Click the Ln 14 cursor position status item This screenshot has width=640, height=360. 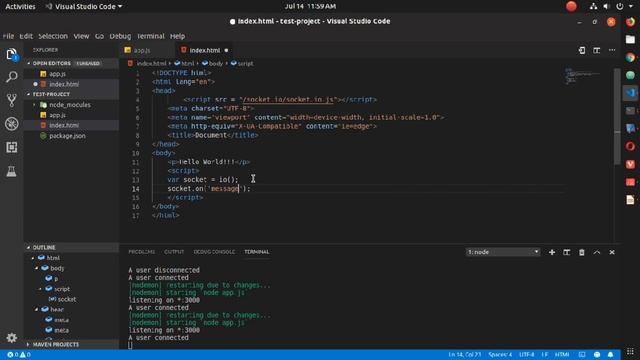point(465,355)
